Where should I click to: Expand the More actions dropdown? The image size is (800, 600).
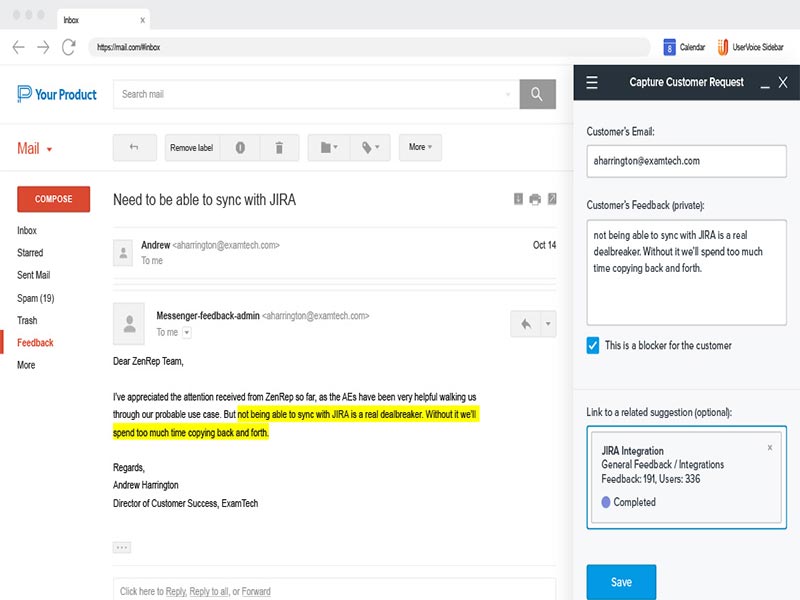tap(419, 147)
